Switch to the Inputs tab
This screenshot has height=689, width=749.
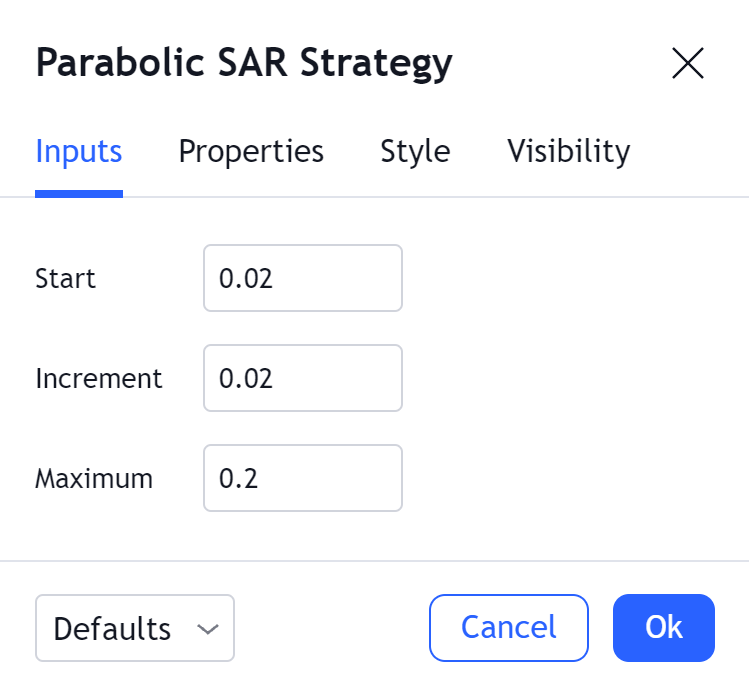(79, 151)
